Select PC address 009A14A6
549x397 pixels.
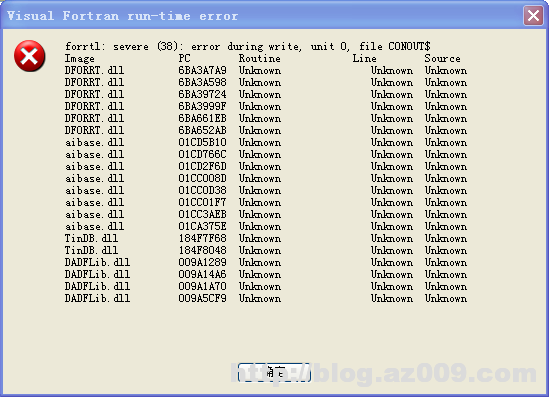pos(202,274)
